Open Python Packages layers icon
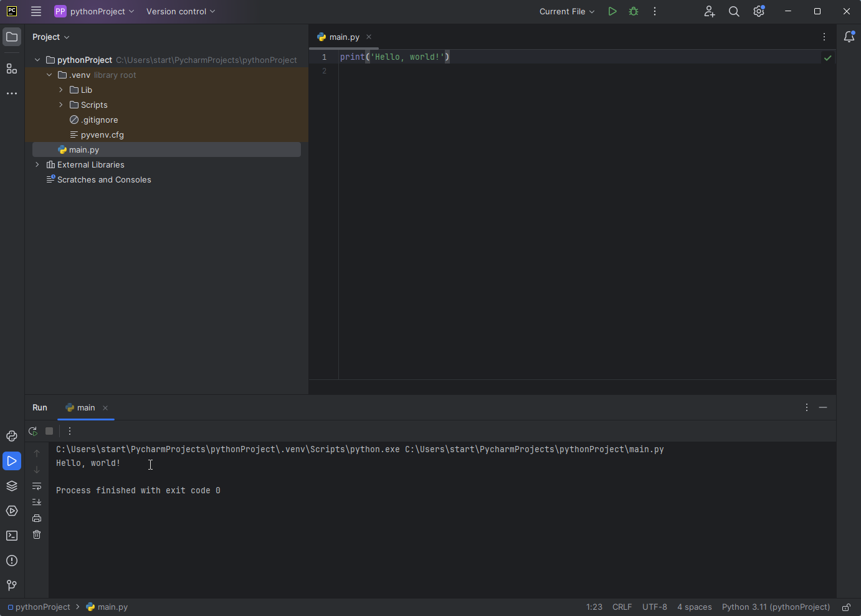The image size is (861, 616). [12, 486]
